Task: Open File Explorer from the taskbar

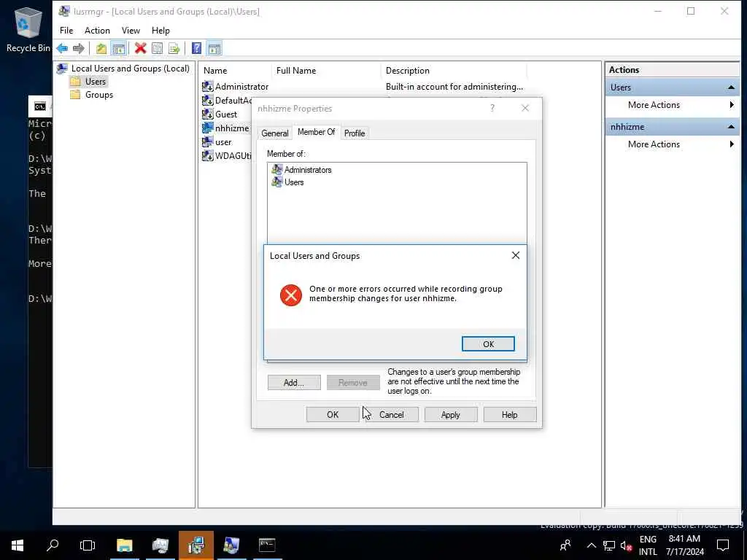Action: 124,545
